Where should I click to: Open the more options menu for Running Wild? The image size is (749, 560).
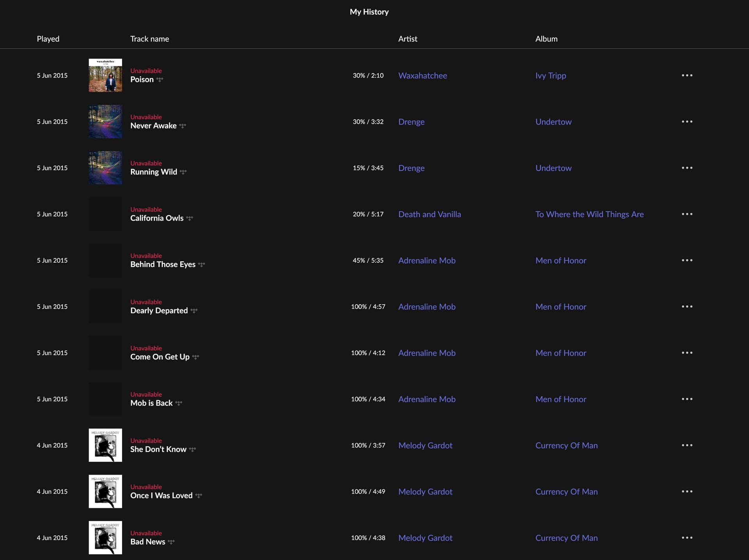click(x=687, y=168)
